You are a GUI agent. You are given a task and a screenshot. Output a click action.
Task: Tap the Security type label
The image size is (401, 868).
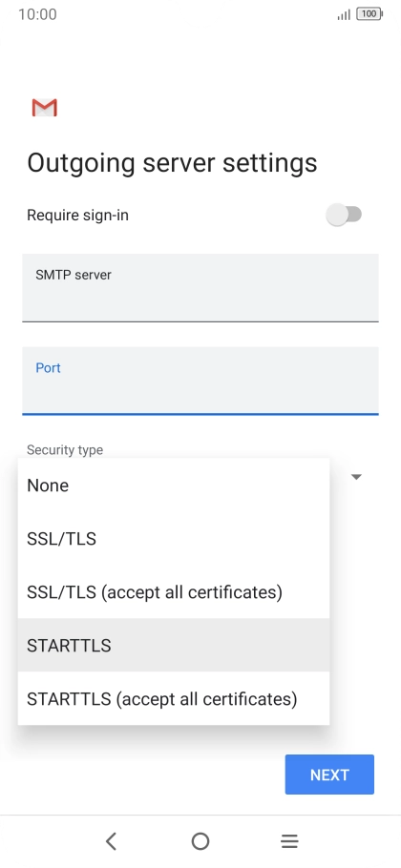(65, 450)
